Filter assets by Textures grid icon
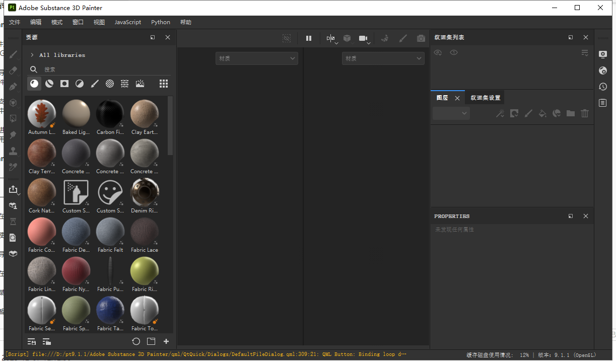Viewport: 616px width, 364px height. [125, 84]
